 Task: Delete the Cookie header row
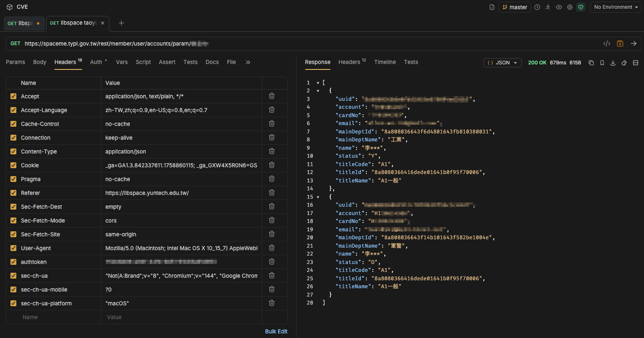point(272,165)
